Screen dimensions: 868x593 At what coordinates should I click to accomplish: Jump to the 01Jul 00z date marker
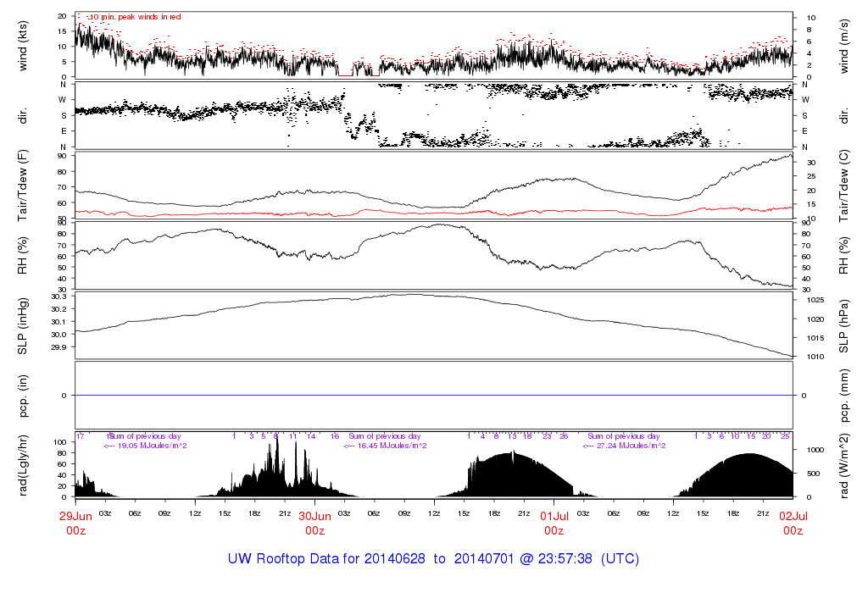554,523
